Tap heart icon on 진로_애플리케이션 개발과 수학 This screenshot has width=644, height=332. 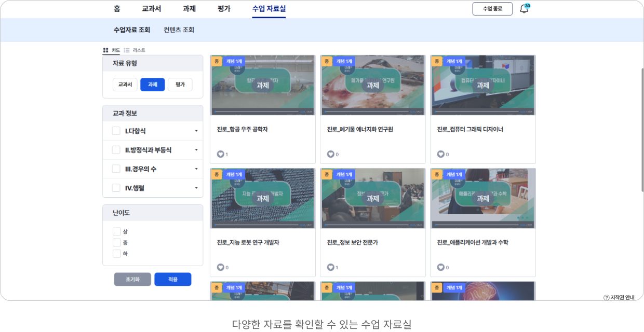[x=440, y=267]
